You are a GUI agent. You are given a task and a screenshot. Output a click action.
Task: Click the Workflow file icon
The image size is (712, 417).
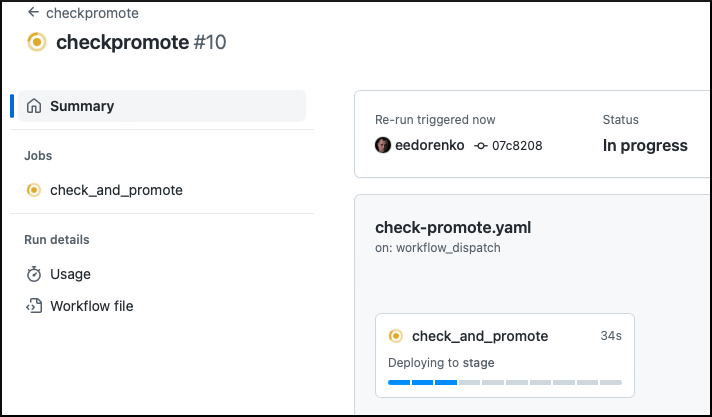pyautogui.click(x=34, y=306)
